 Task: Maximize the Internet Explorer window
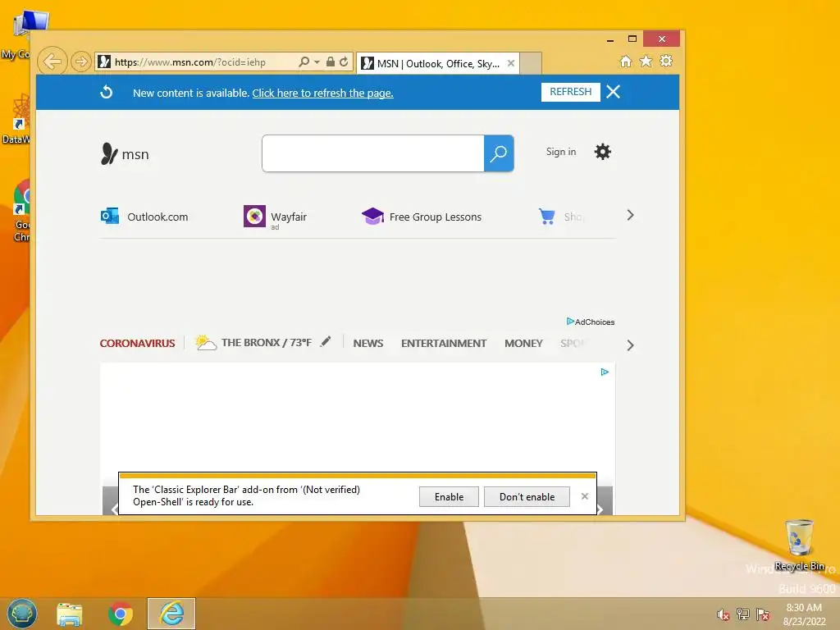click(632, 39)
